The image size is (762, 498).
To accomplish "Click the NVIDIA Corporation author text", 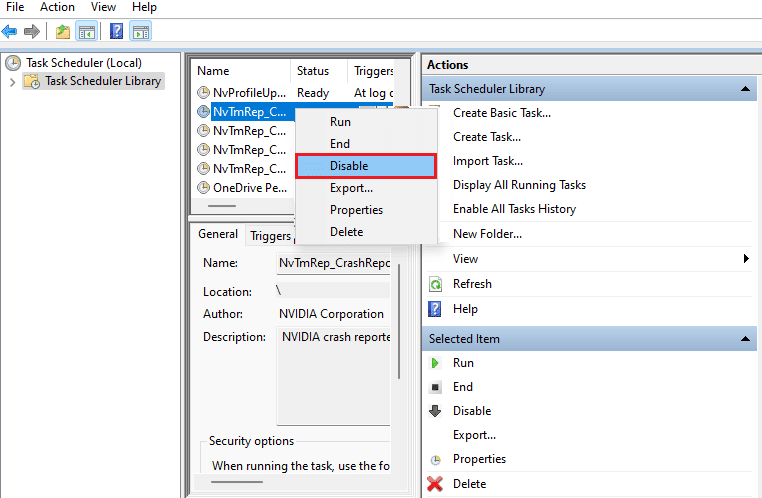I will 331,314.
